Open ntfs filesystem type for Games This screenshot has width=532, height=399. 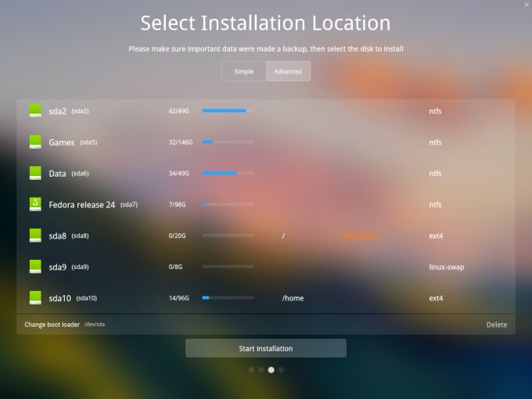click(x=435, y=142)
